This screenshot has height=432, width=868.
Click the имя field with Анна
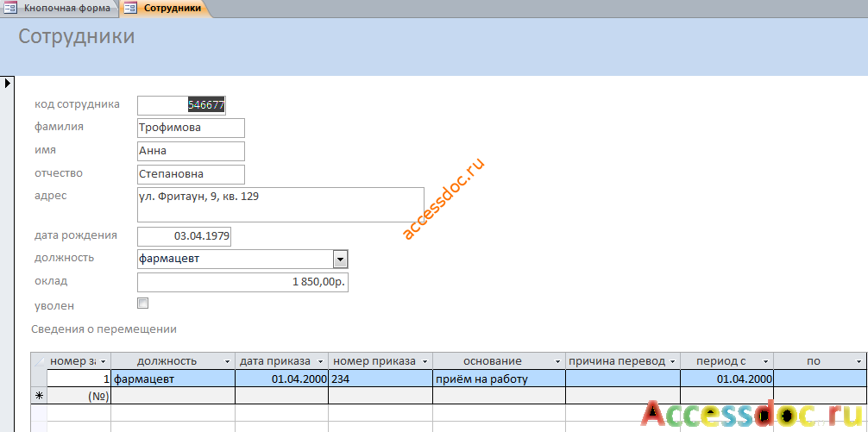click(x=191, y=151)
